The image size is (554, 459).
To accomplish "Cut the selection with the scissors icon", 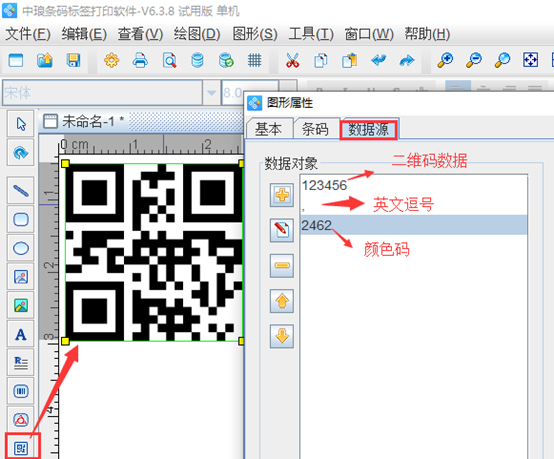I will [293, 60].
